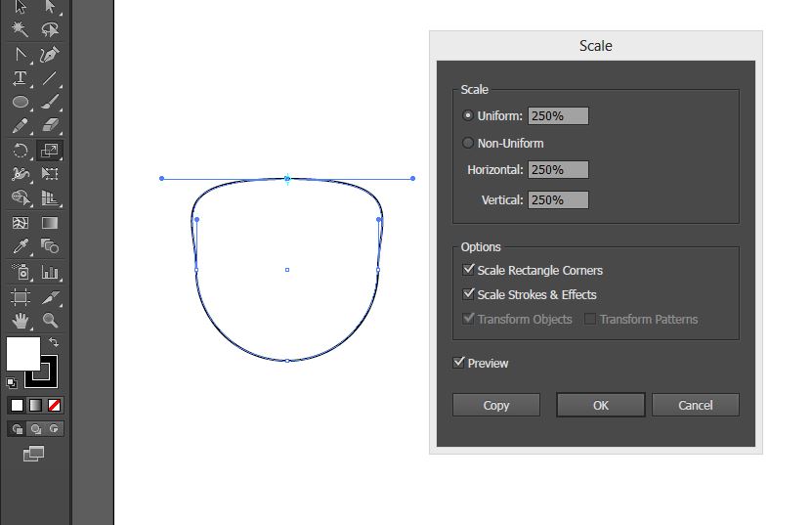Set fill to None (red slash)
812x525 pixels.
[x=54, y=405]
